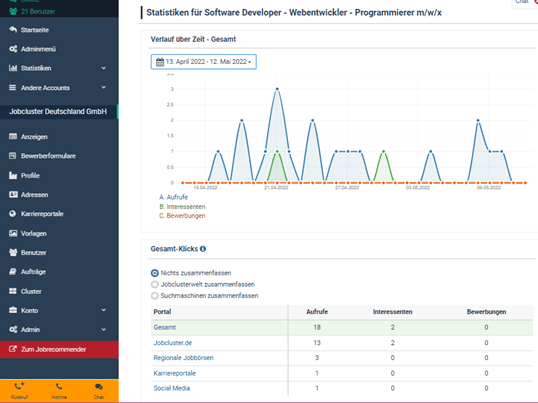Click the Interessenten column header
Viewport: 538px width, 403px height.
(393, 312)
